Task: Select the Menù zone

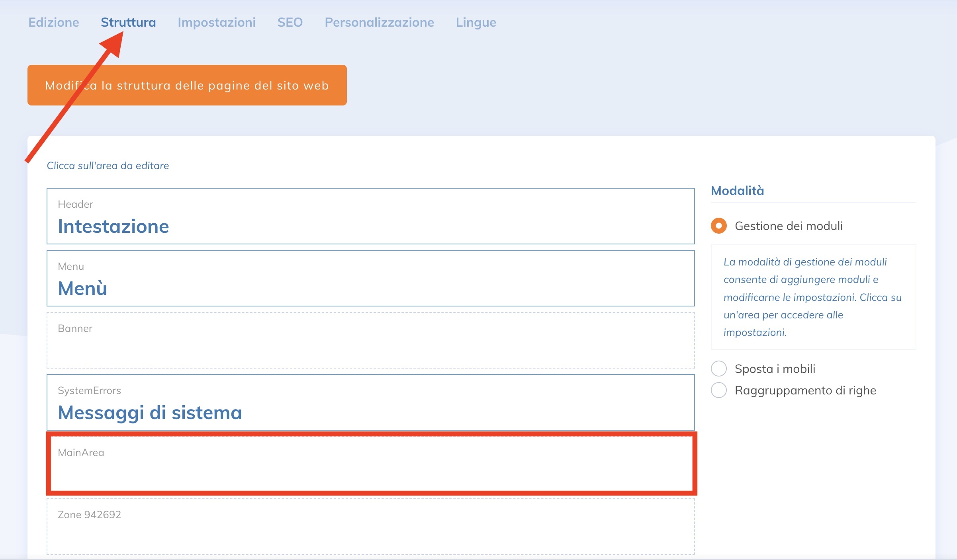Action: pos(370,278)
